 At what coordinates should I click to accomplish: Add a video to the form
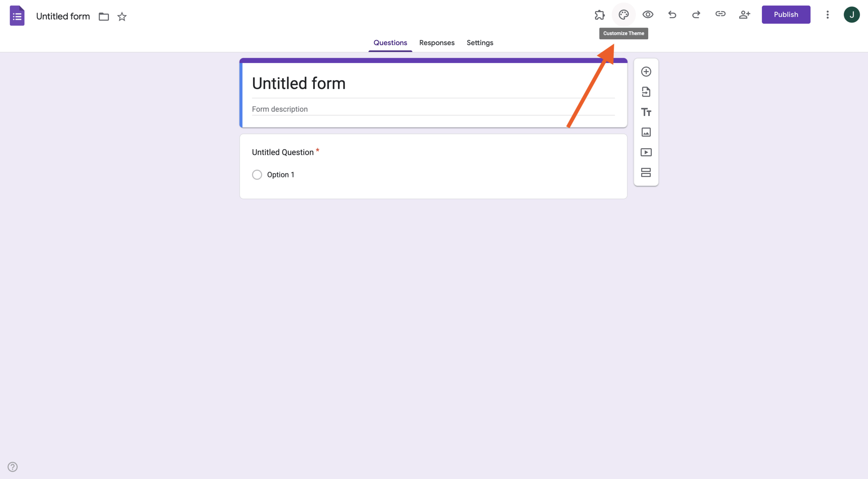[646, 152]
